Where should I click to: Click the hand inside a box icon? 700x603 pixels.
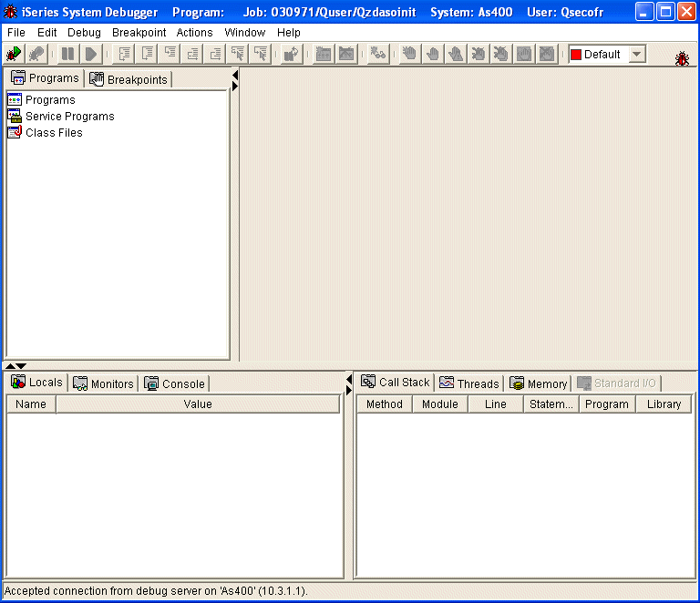(524, 55)
